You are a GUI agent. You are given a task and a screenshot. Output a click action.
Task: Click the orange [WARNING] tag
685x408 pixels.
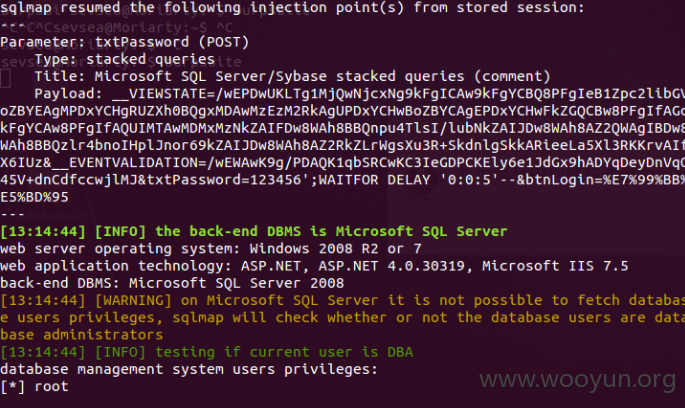click(133, 301)
